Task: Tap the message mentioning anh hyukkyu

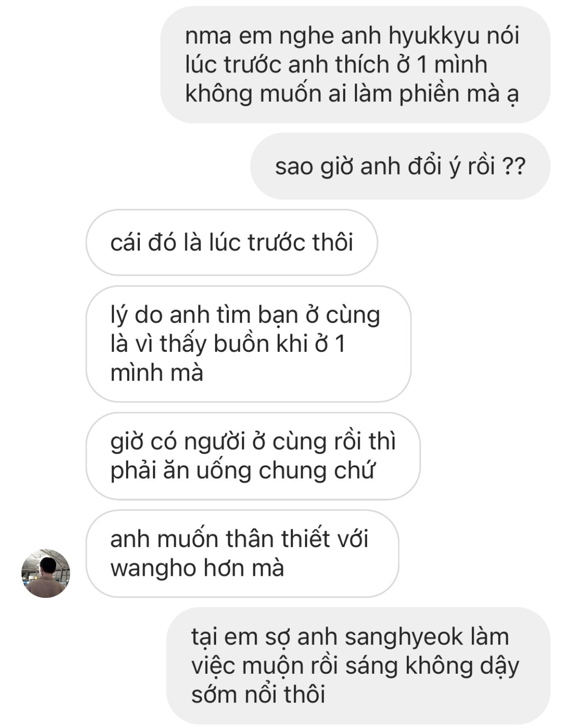Action: 355,65
